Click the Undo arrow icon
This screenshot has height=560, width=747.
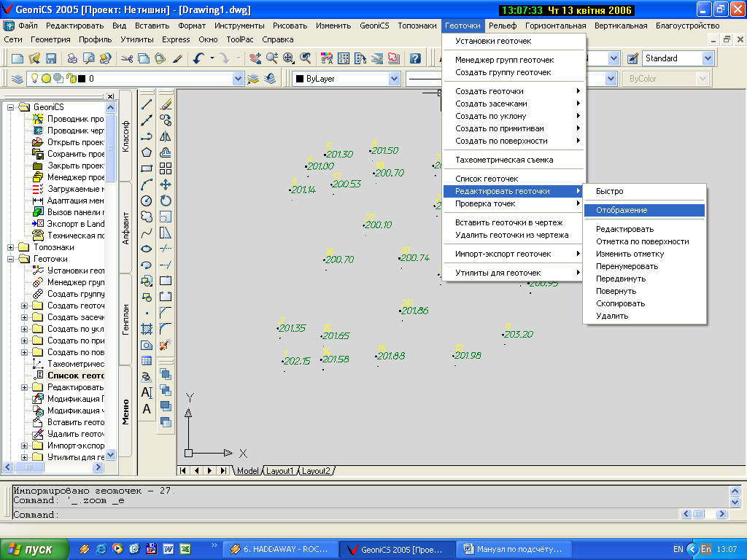(198, 58)
